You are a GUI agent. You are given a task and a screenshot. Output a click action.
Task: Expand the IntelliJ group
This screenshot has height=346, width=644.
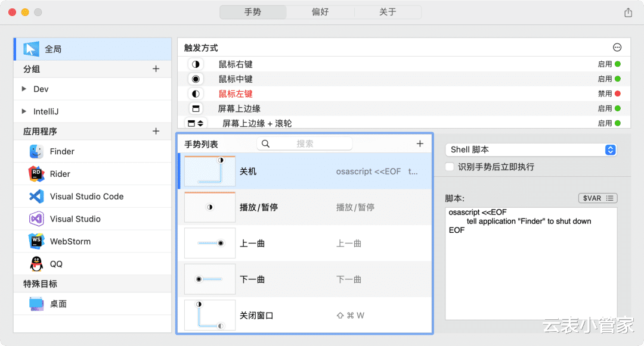[x=24, y=111]
